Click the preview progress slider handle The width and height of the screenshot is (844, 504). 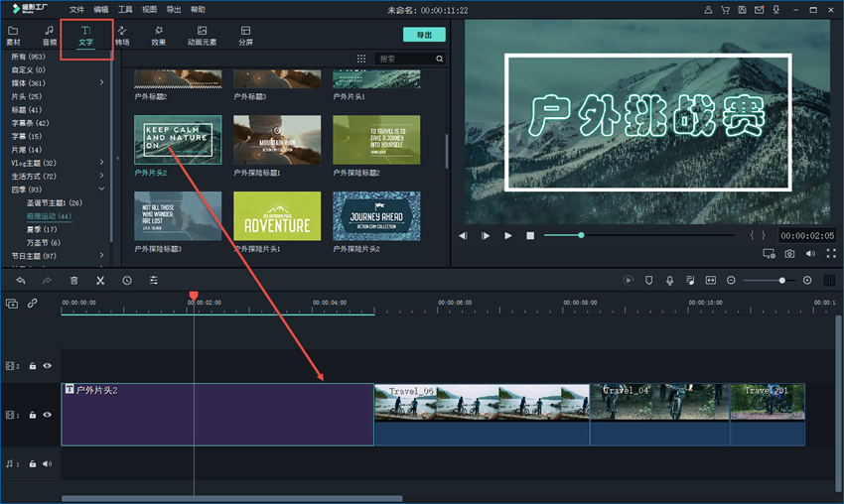tap(581, 235)
